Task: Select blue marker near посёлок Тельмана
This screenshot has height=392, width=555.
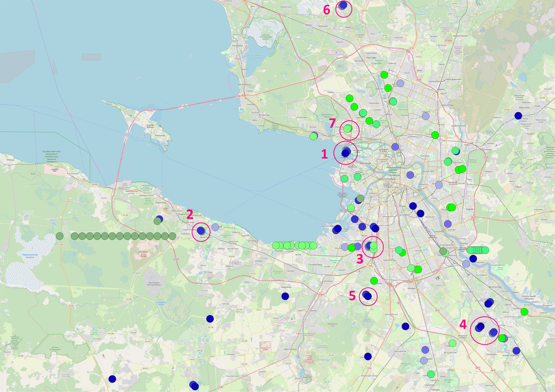Action: [x=516, y=351]
